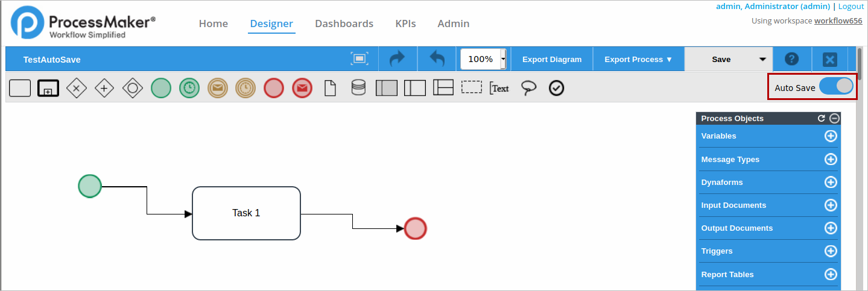Screen dimensions: 868x291
Task: Select the sub-process shape in toolbar
Action: click(48, 88)
